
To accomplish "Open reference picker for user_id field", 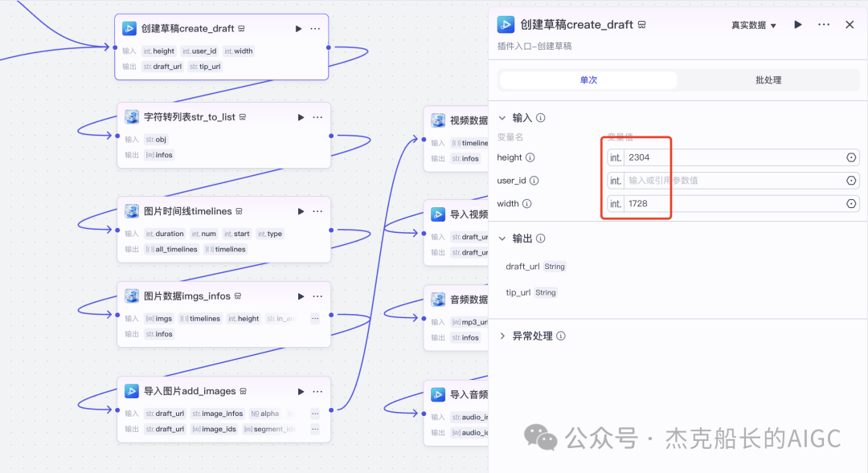I will point(851,181).
